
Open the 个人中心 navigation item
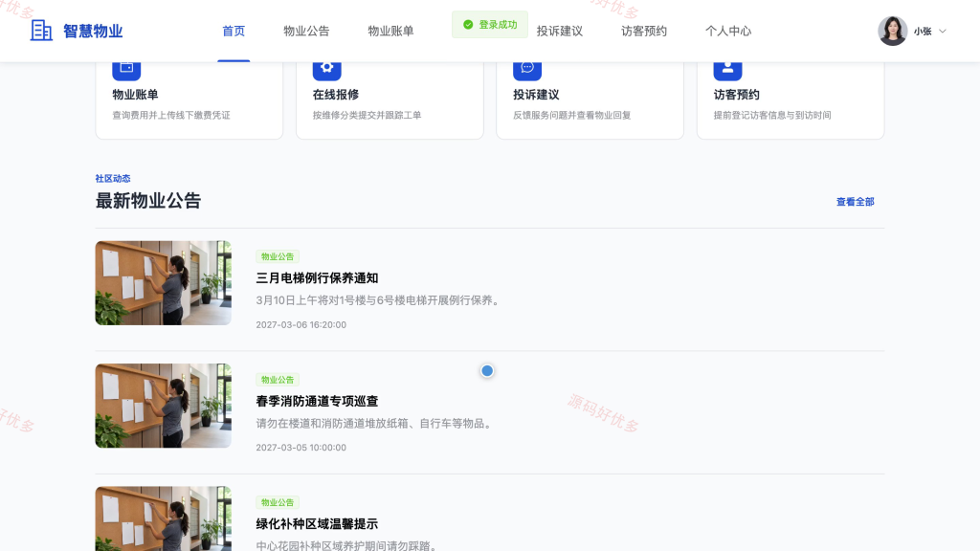pos(728,31)
